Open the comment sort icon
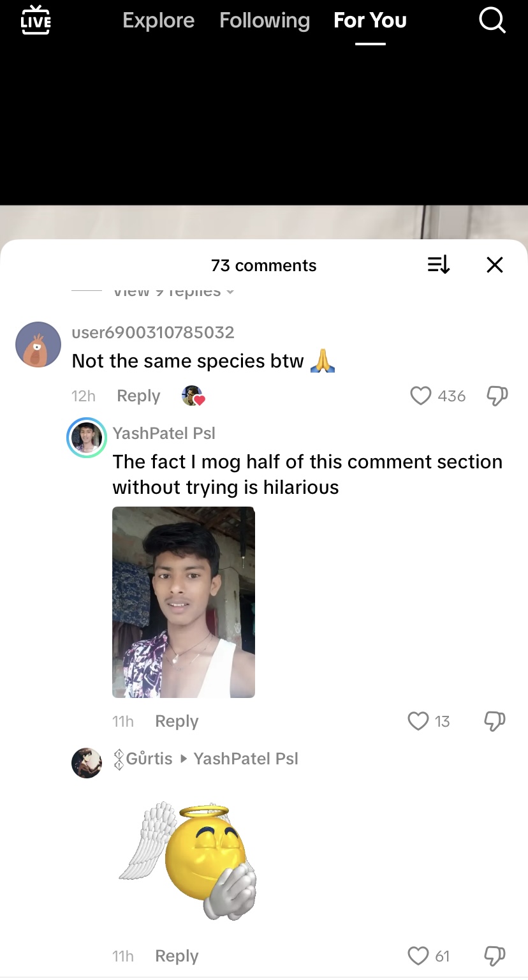Image resolution: width=528 pixels, height=980 pixels. point(439,265)
